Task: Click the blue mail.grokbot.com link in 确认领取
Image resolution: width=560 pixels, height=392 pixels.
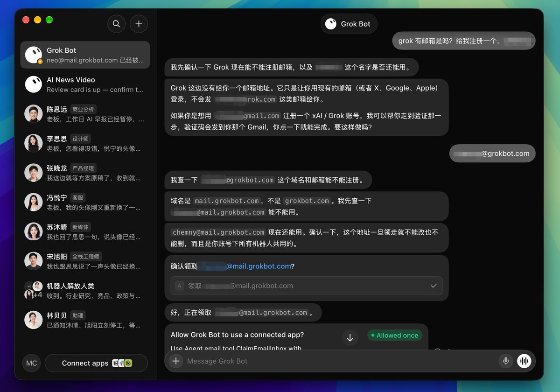Action: (x=259, y=266)
